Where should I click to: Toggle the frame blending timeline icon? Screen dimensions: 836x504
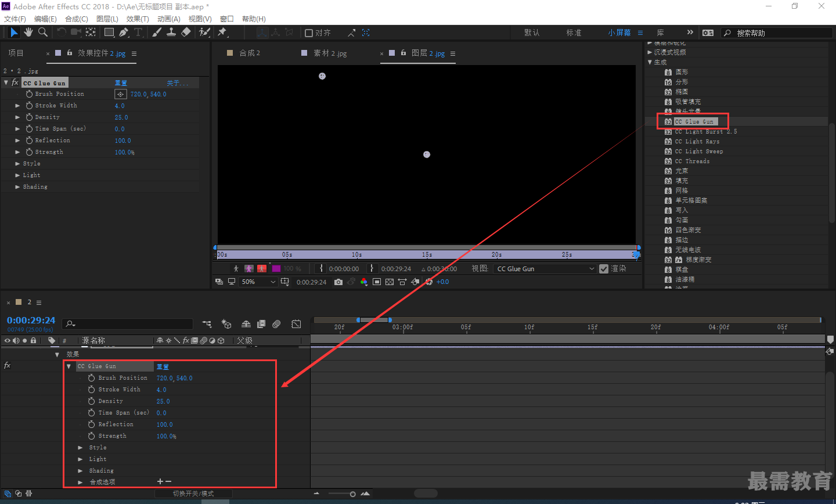coord(261,324)
